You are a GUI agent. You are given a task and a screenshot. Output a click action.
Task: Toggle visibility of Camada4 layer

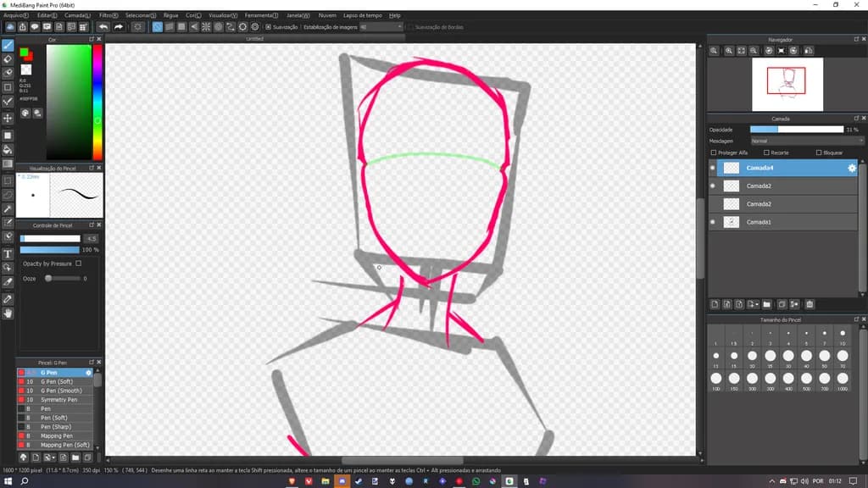(712, 168)
